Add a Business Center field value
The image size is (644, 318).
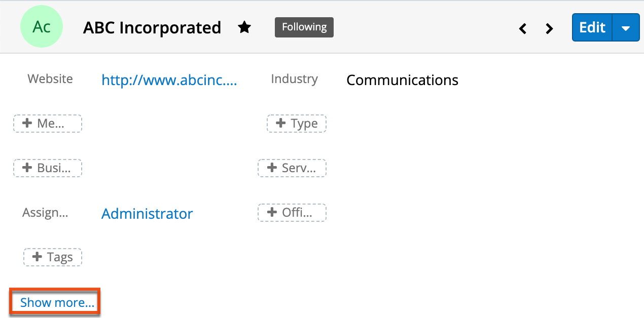click(48, 168)
